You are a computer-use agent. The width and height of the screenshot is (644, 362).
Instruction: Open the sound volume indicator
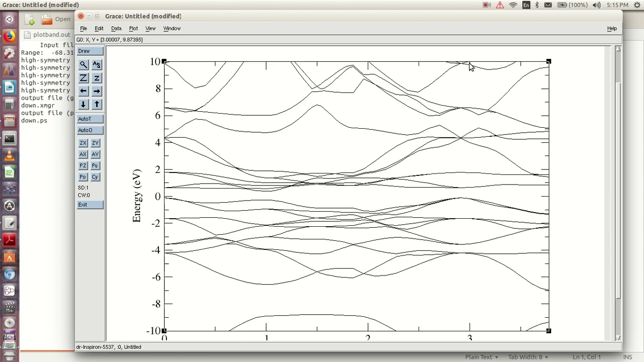tap(597, 5)
